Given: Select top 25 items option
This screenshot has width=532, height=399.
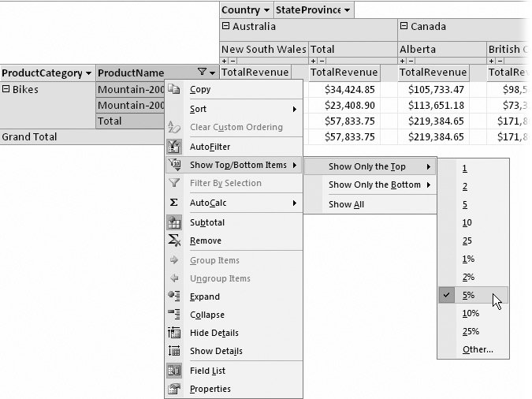Looking at the screenshot, I should (x=474, y=241).
